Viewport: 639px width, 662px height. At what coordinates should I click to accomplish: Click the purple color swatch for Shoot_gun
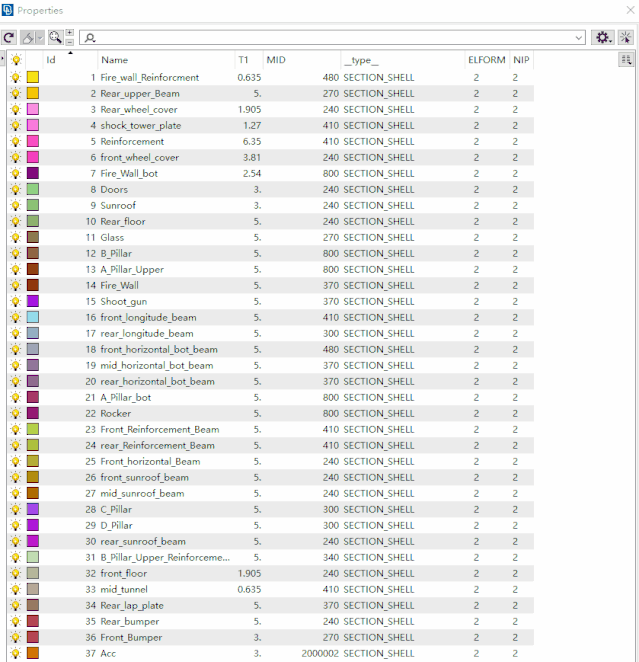[33, 302]
